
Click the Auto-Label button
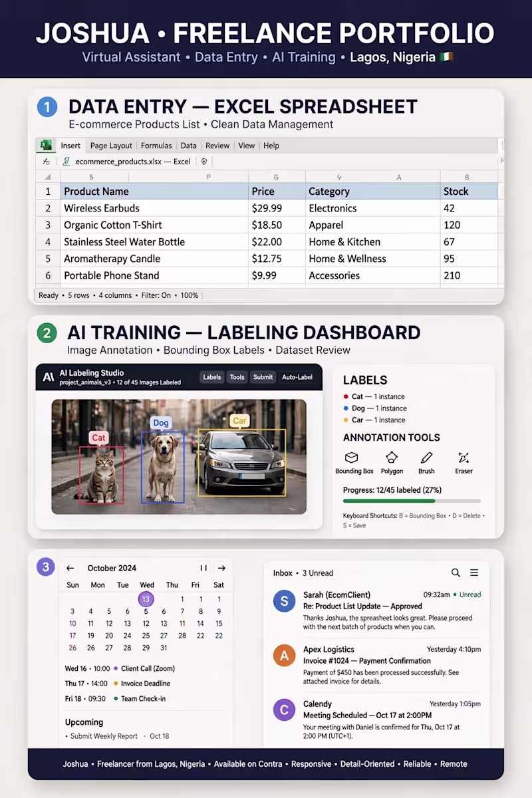[297, 377]
